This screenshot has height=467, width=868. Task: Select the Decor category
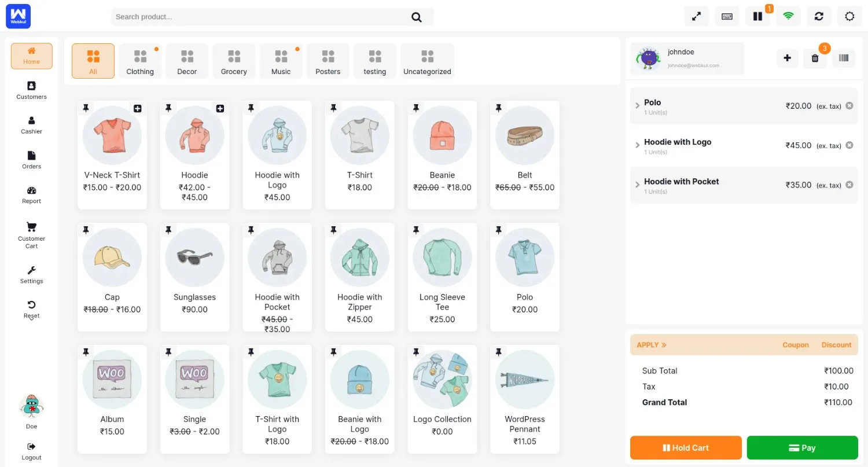pyautogui.click(x=187, y=61)
